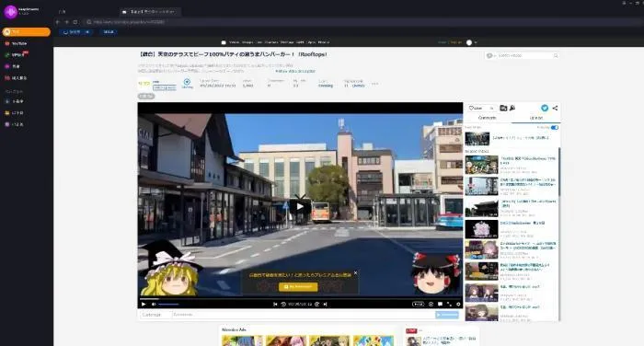Switch to the video list tab
Image resolution: width=644 pixels, height=346 pixels.
536,118
